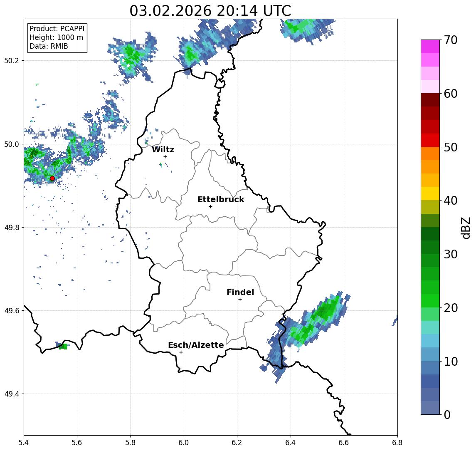Click the plus marker below Esch/Alzette
476x451 pixels.
tap(181, 352)
